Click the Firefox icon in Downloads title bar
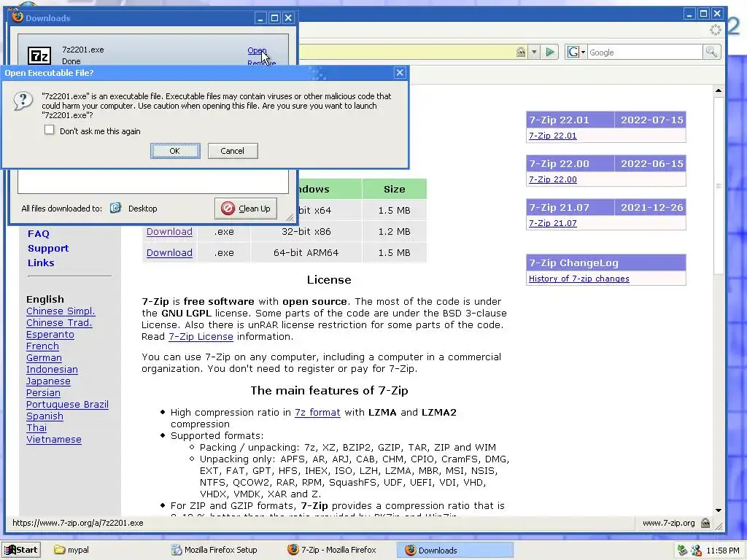This screenshot has width=747, height=560. (18, 17)
